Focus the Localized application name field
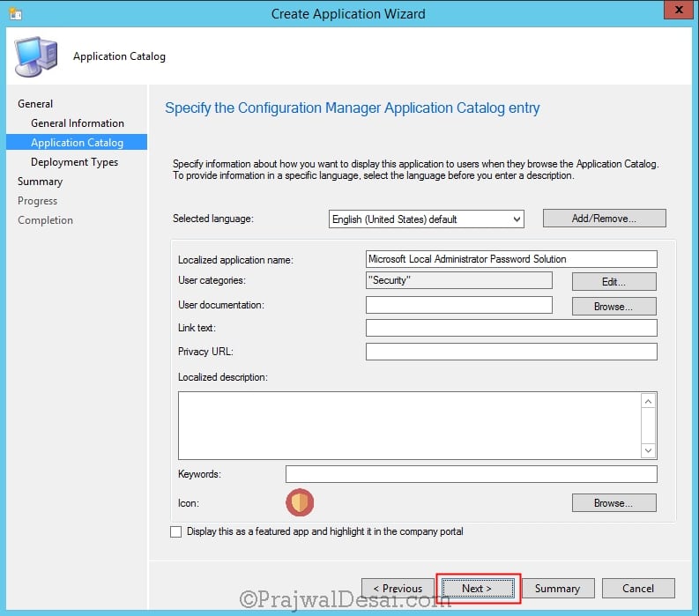 (x=511, y=259)
